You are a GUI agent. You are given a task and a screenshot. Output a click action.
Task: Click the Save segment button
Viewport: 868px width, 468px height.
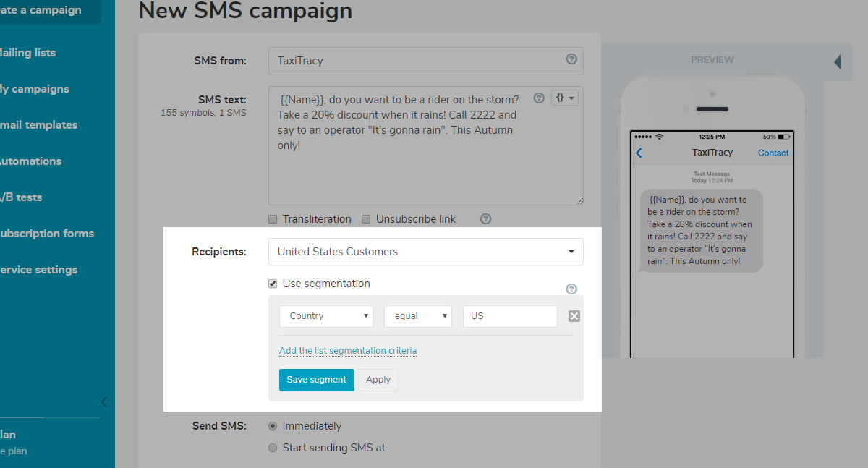coord(316,379)
